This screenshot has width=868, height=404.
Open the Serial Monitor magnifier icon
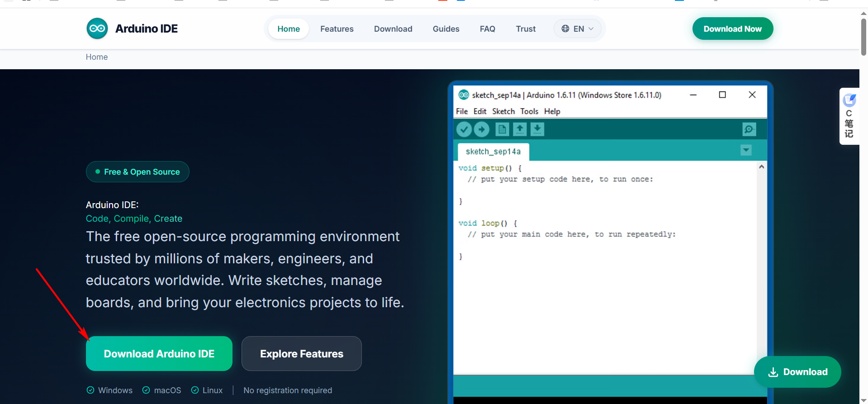point(749,129)
